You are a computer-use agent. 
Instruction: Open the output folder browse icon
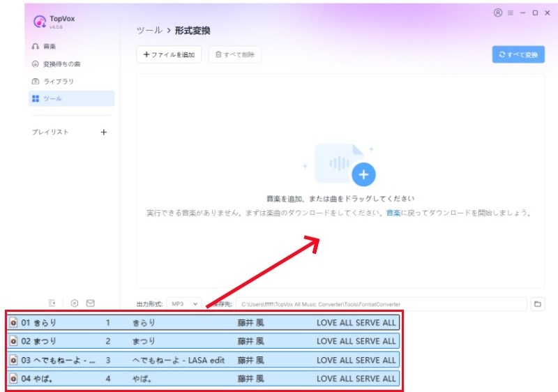pyautogui.click(x=538, y=304)
